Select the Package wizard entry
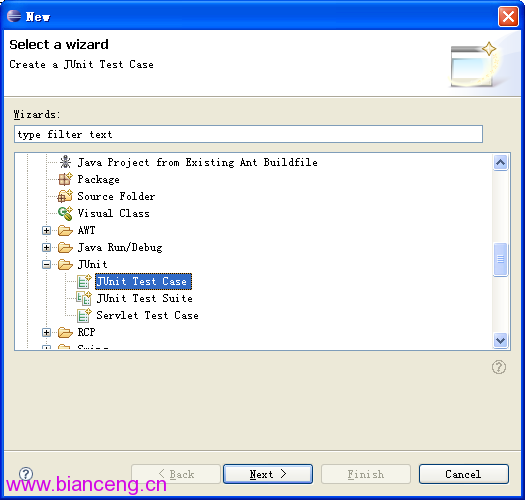Image resolution: width=525 pixels, height=500 pixels. 98,180
